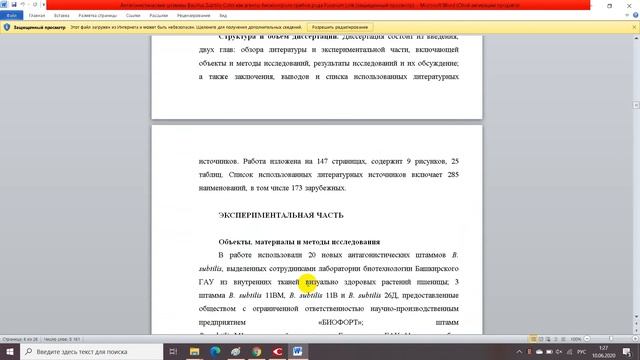Open the Вид ribbon tab
Viewport: 640px width, 360px height.
[x=223, y=16]
